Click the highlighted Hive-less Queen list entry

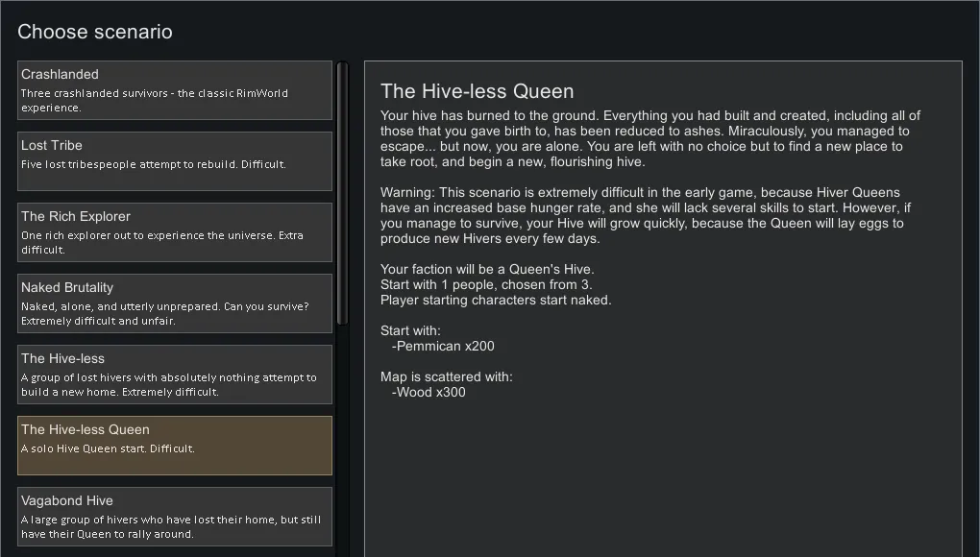[175, 446]
